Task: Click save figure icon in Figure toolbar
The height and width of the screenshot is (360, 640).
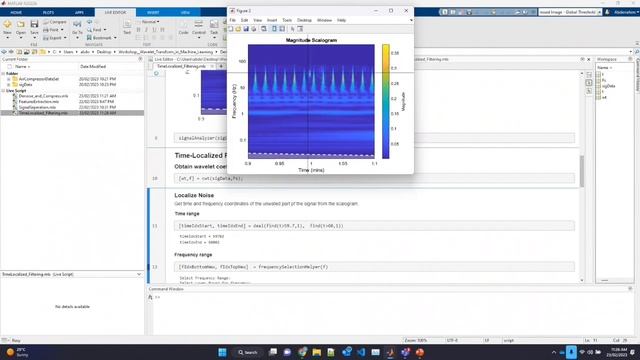Action: [246, 29]
